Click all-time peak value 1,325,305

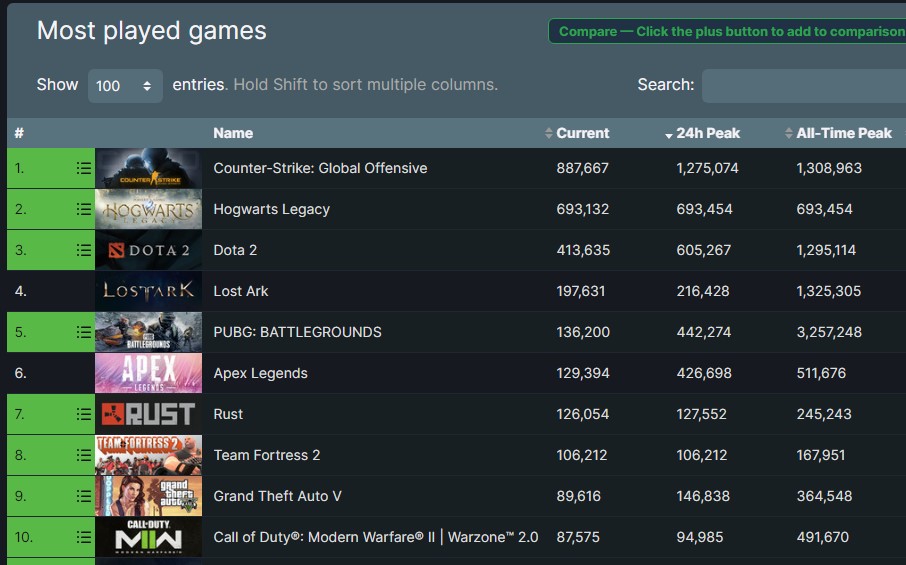pos(829,291)
